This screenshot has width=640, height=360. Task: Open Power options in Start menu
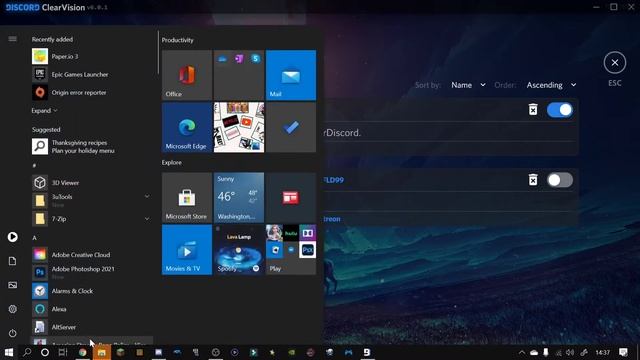click(x=13, y=333)
